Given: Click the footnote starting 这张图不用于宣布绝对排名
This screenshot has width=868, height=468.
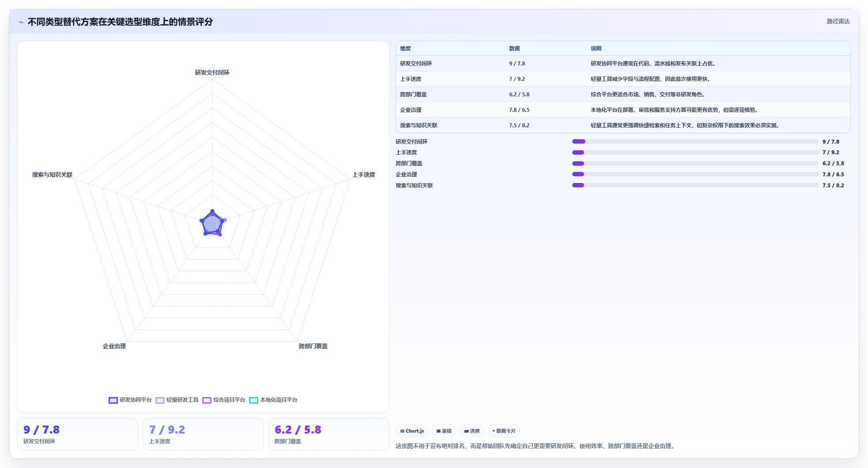Looking at the screenshot, I should click(536, 446).
